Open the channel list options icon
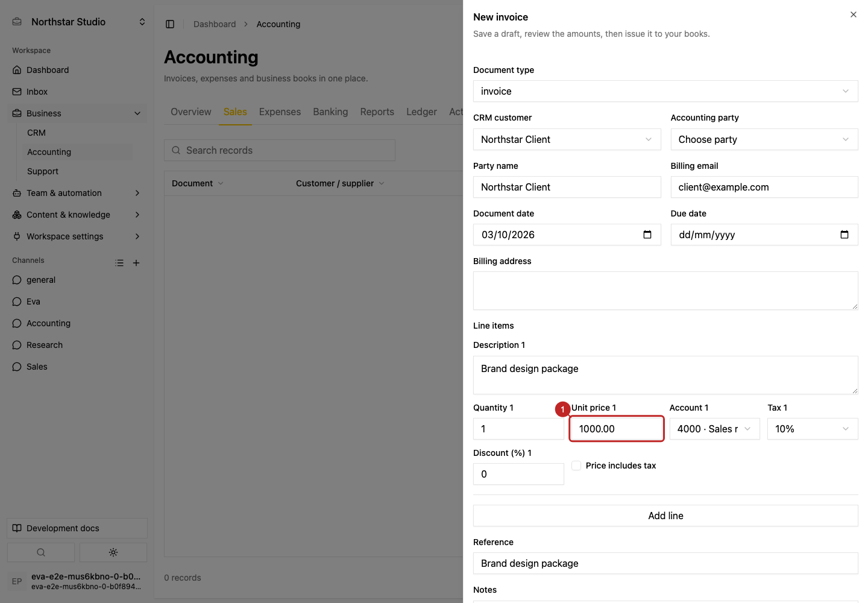 119,263
